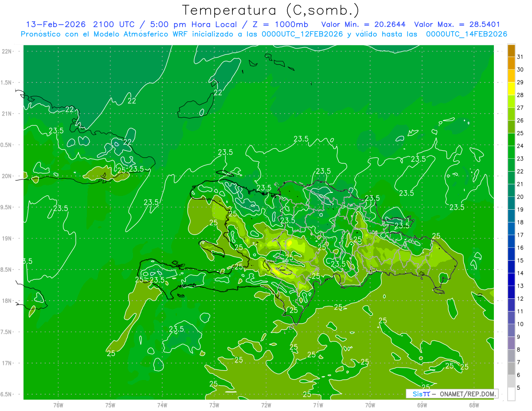532x411 pixels.
Task: Click the colorbar label 24
Action: click(520, 146)
